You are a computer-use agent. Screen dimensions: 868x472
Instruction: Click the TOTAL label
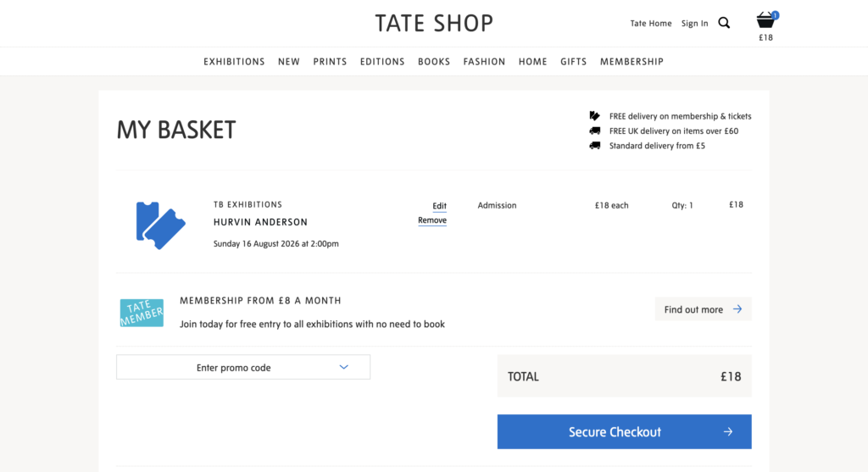[523, 377]
